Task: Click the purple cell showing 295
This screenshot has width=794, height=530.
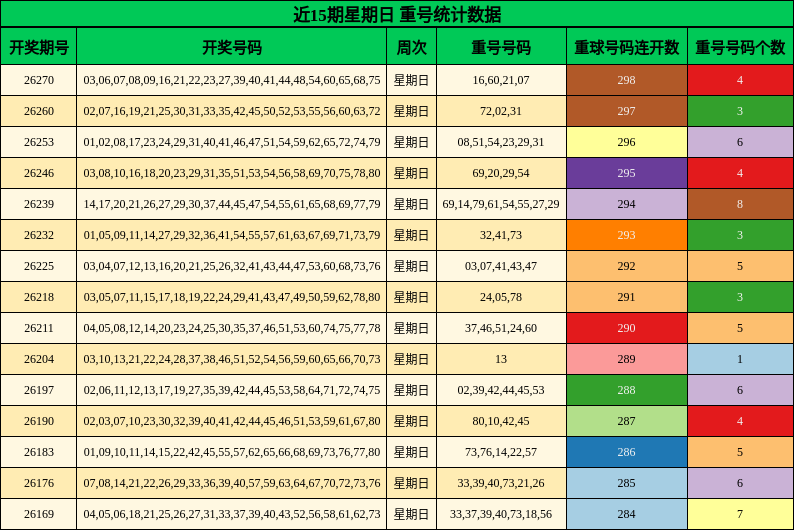Action: pyautogui.click(x=626, y=173)
